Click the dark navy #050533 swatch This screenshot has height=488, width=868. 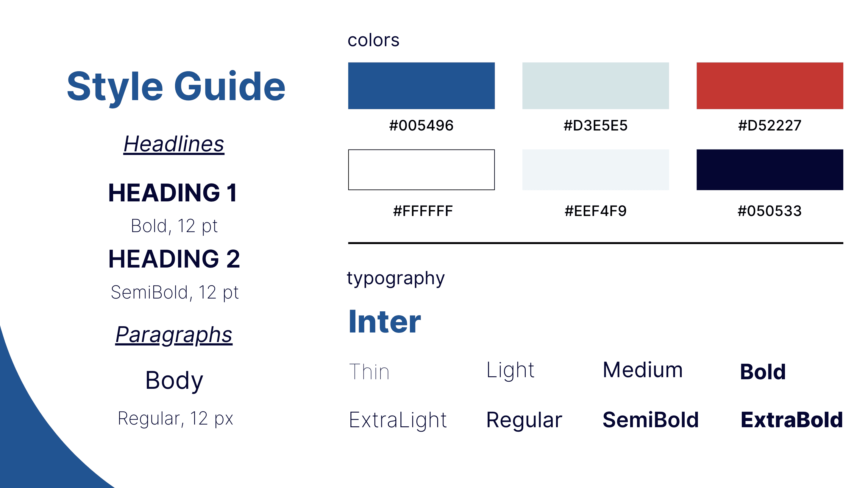point(769,170)
